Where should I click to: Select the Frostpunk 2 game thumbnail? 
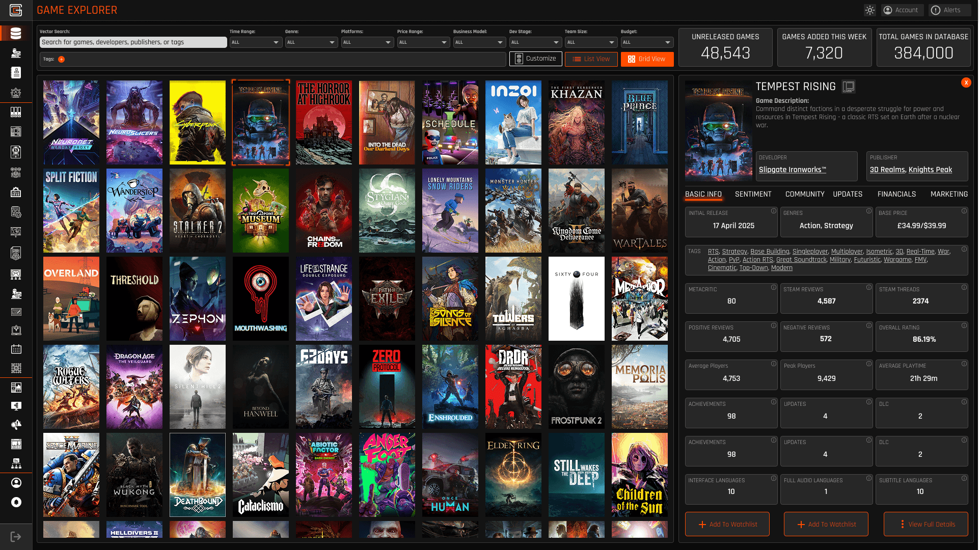coord(576,387)
